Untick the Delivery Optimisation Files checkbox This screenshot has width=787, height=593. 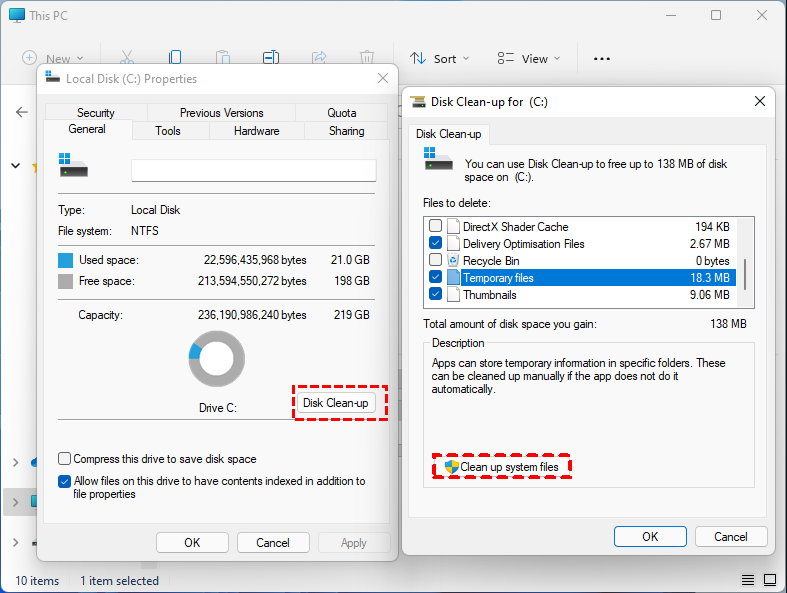click(436, 243)
